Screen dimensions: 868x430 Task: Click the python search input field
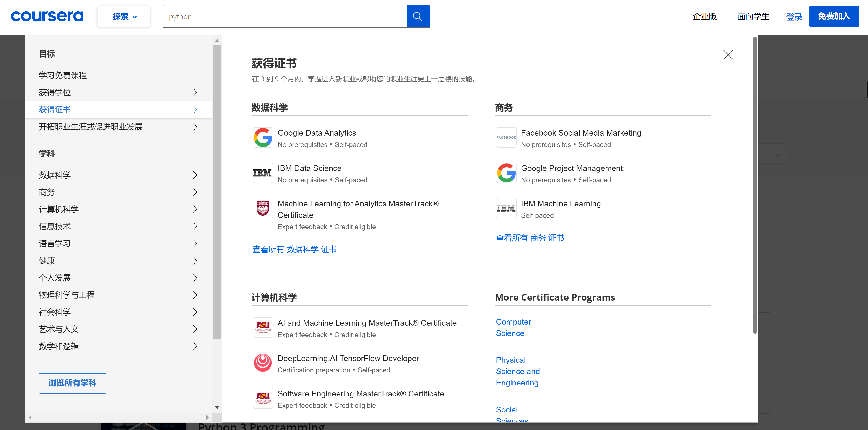pyautogui.click(x=285, y=16)
